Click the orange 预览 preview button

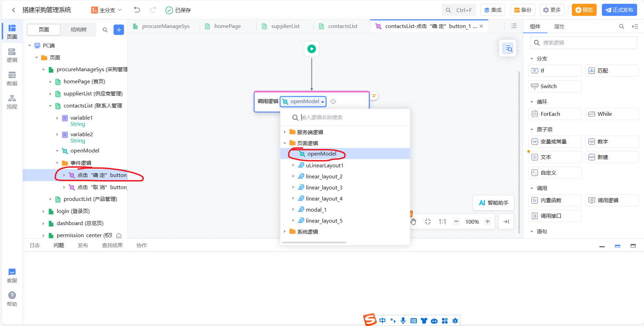point(584,10)
